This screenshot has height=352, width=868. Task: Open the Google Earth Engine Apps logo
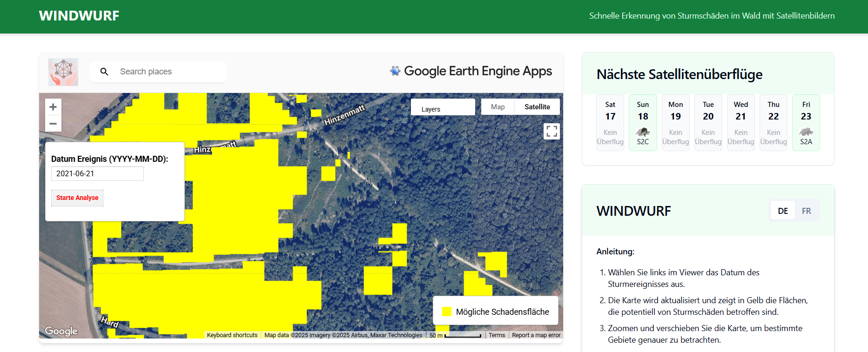(471, 71)
